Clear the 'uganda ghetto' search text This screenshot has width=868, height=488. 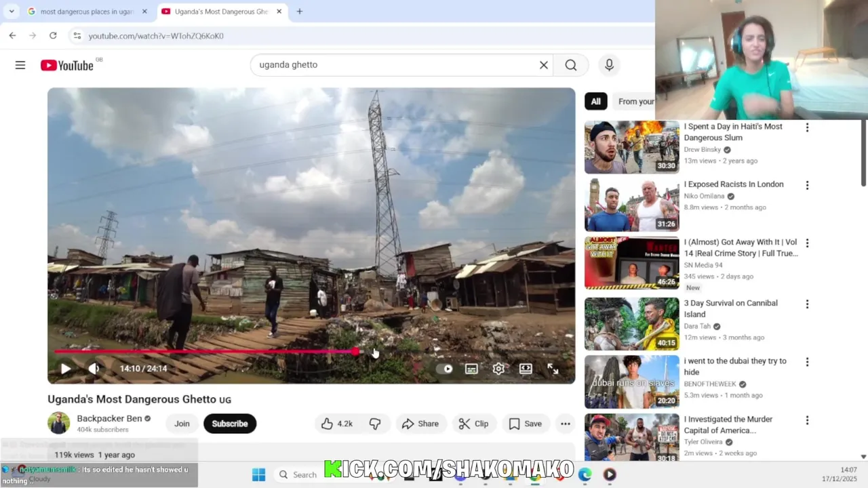coord(543,65)
